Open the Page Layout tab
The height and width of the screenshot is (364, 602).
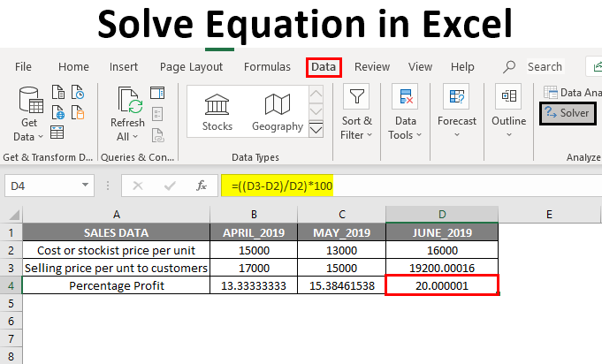[x=191, y=67]
